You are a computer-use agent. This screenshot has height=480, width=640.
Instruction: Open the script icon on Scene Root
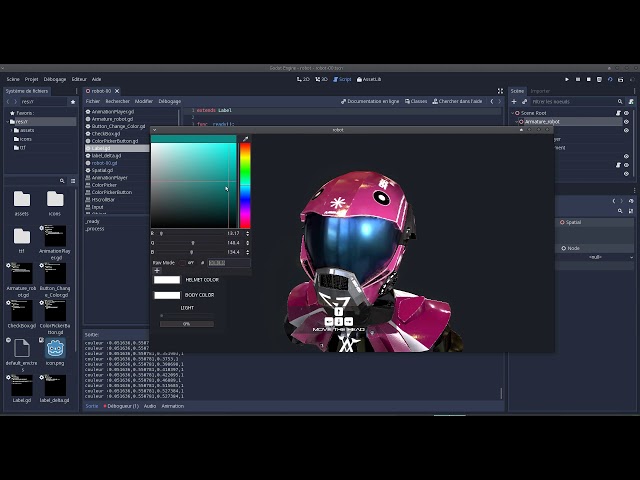click(618, 113)
